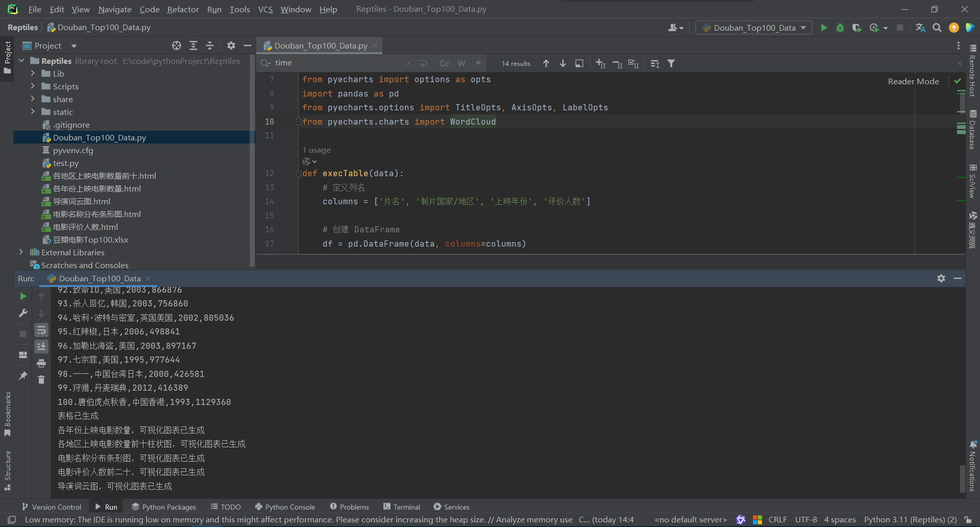Rerun program in Run panel
Image resolution: width=980 pixels, height=527 pixels.
[x=23, y=296]
